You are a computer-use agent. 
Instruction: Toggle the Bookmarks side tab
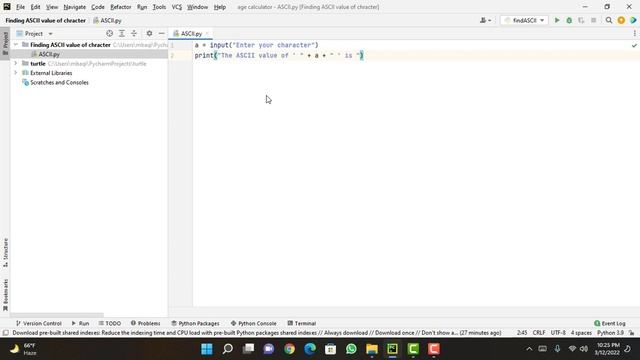point(5,295)
